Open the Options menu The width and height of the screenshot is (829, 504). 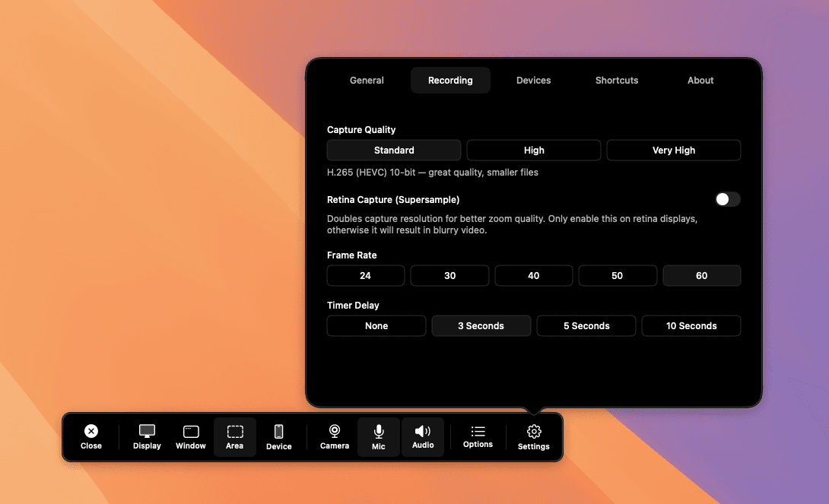pos(478,437)
